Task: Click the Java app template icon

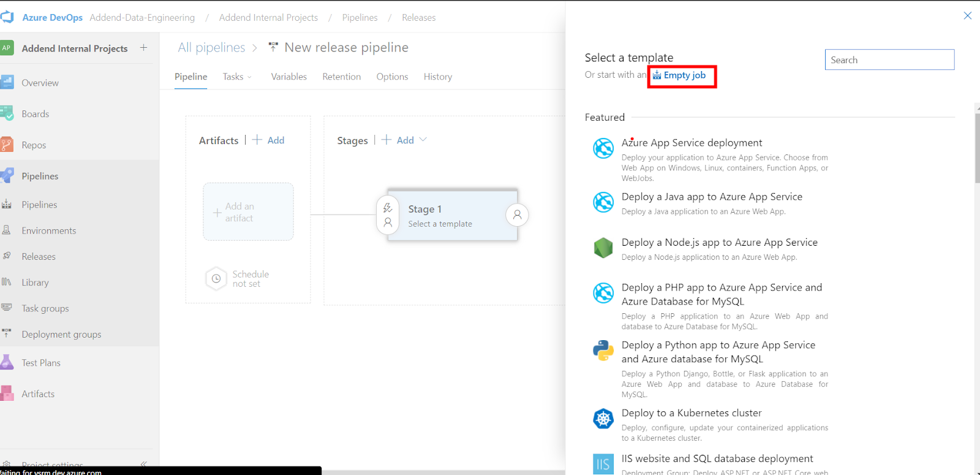Action: coord(603,202)
